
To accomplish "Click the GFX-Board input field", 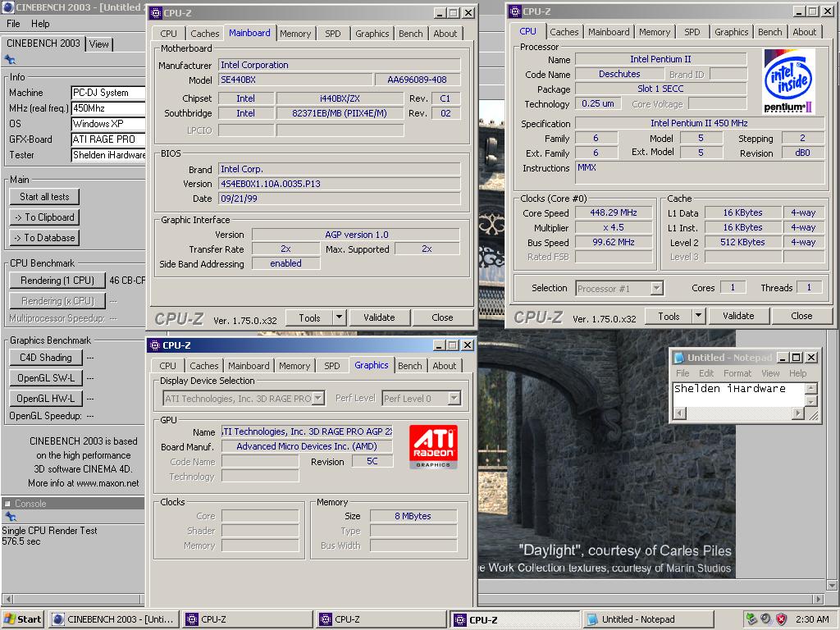I will pos(108,139).
